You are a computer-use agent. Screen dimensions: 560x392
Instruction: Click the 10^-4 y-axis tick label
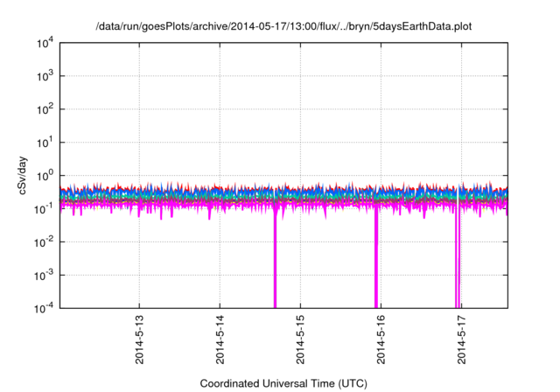tap(44, 308)
